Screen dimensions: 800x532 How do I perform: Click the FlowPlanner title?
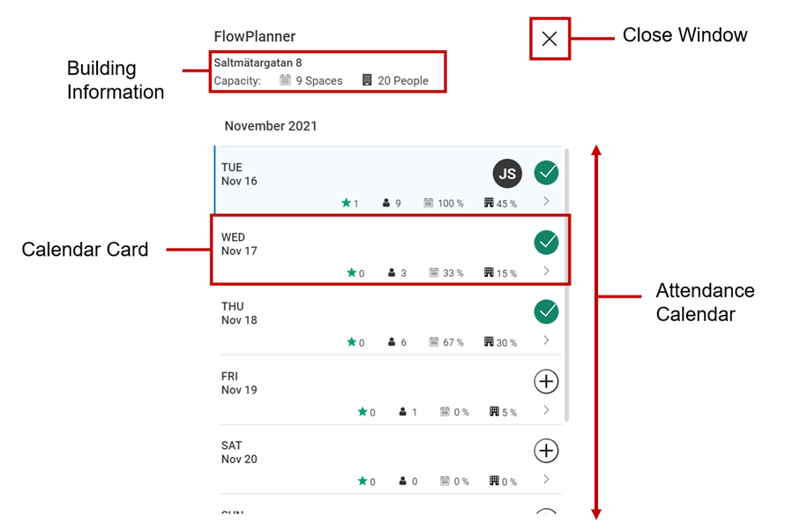(254, 36)
